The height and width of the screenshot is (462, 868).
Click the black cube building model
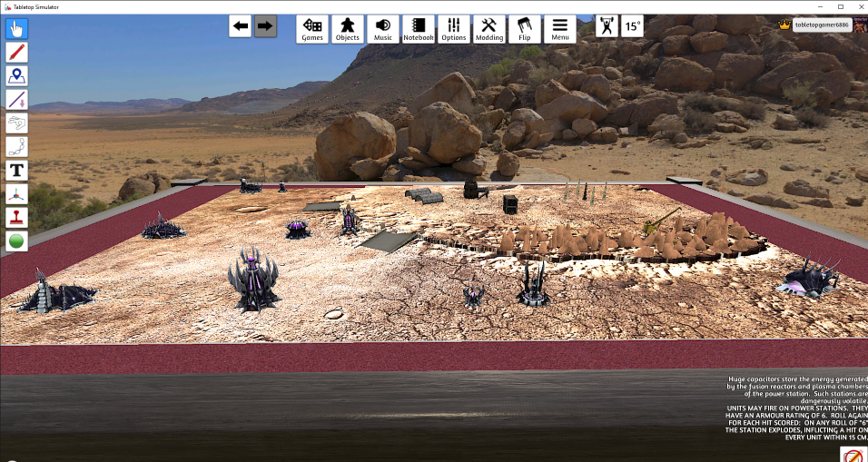tap(510, 204)
